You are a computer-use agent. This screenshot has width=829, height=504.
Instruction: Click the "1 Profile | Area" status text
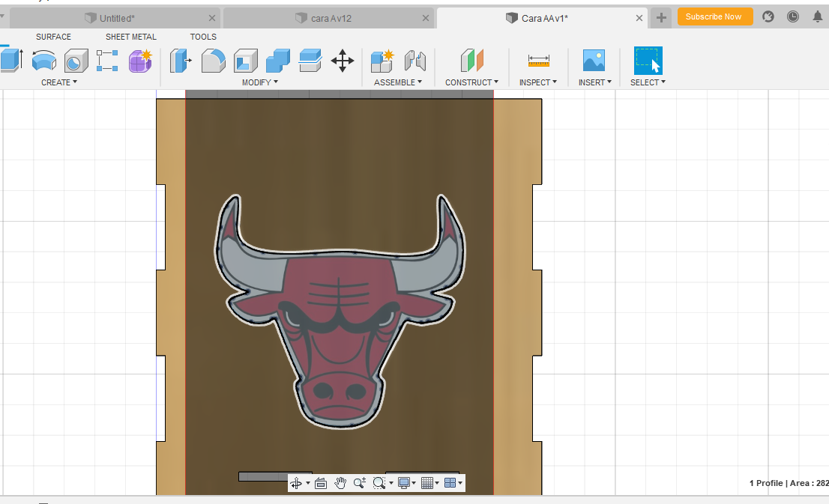tap(789, 483)
